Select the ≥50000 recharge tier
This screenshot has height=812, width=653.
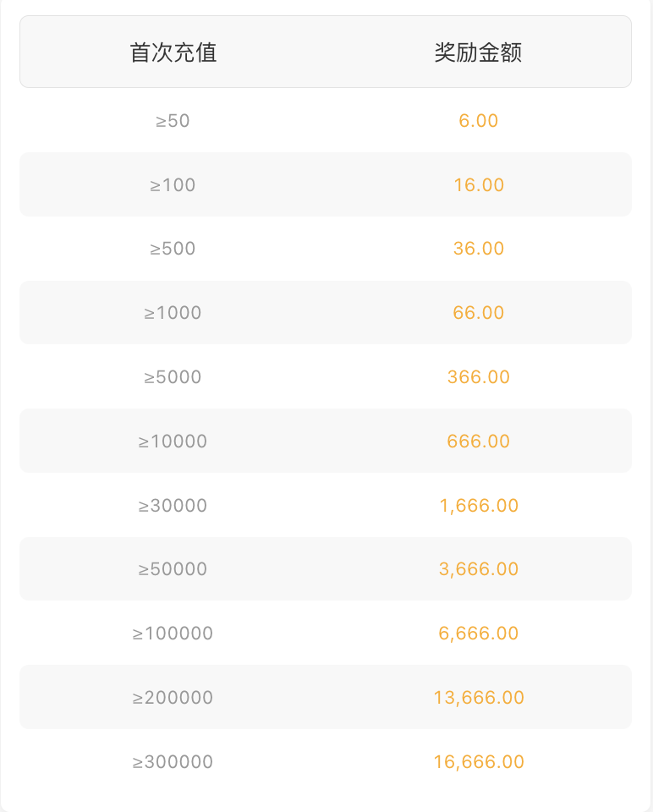173,569
